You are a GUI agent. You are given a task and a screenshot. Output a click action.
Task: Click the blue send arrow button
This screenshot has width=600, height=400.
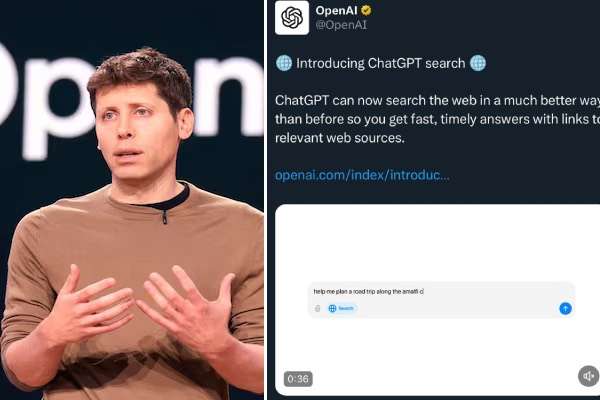pyautogui.click(x=565, y=309)
